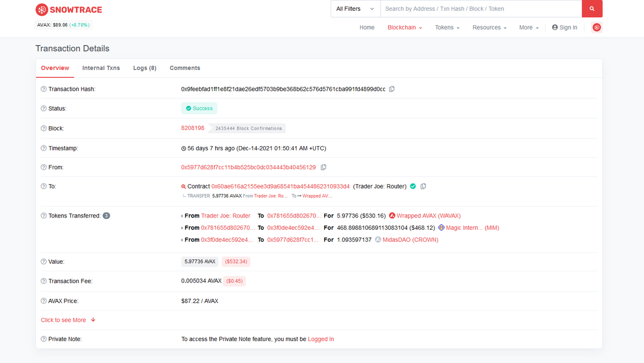Expand the More menu
Viewport: 644px width, 363px height.
(529, 27)
